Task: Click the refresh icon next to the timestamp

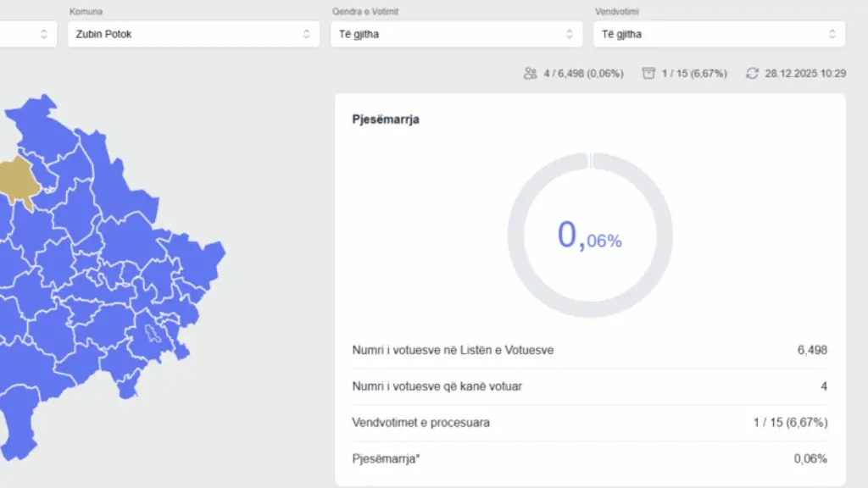Action: click(752, 74)
